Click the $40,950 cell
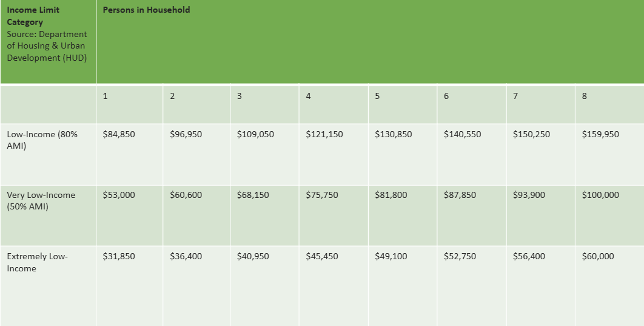The width and height of the screenshot is (644, 326). tap(253, 256)
